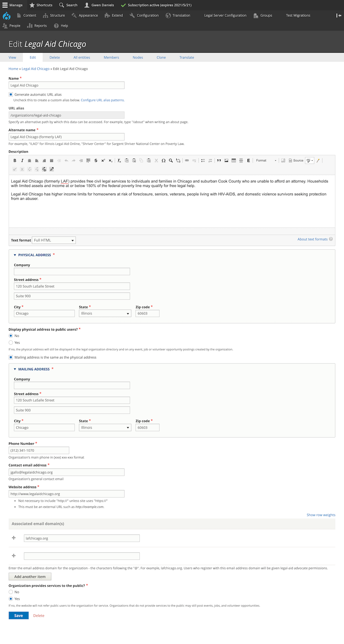Open the Shortcuts menu
The height and width of the screenshot is (644, 344).
(x=41, y=5)
